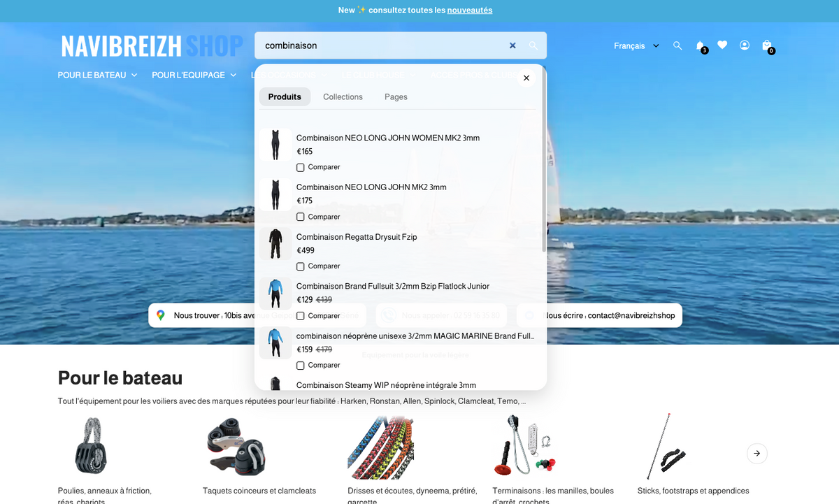Switch to the Pages tab

[x=396, y=96]
